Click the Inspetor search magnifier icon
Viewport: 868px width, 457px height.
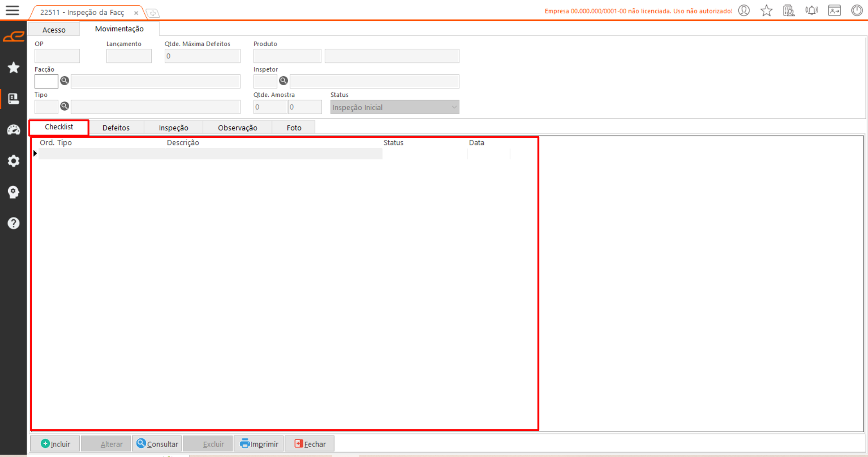coord(283,81)
